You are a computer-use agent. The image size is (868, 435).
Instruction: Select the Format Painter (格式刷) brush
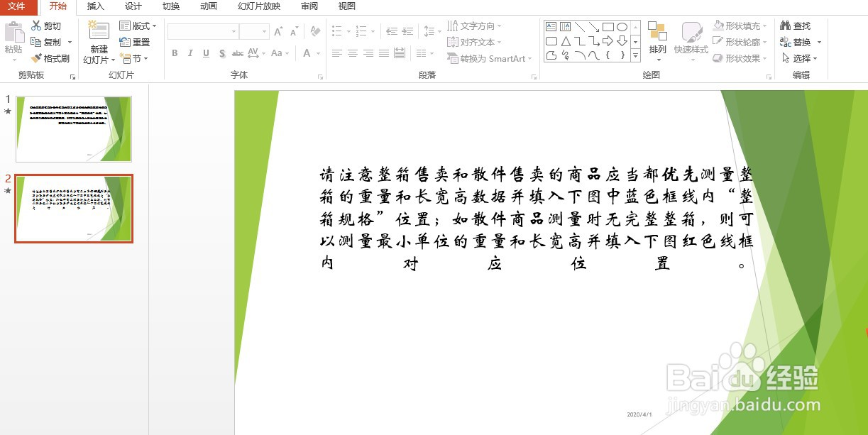50,58
